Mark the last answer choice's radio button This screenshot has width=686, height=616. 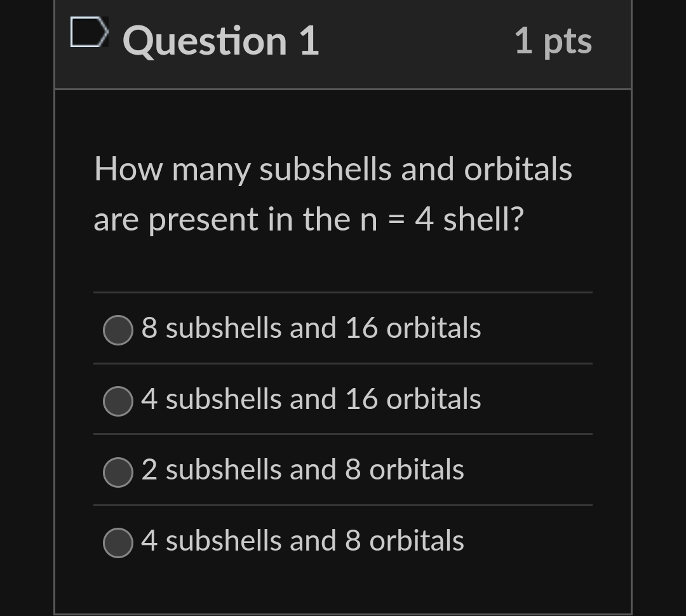coord(118,543)
